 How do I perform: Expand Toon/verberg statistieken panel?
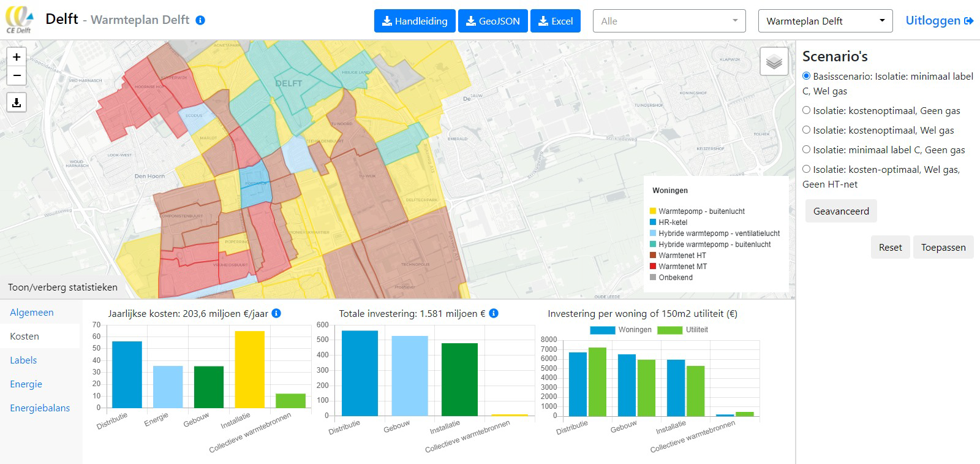[x=62, y=287]
